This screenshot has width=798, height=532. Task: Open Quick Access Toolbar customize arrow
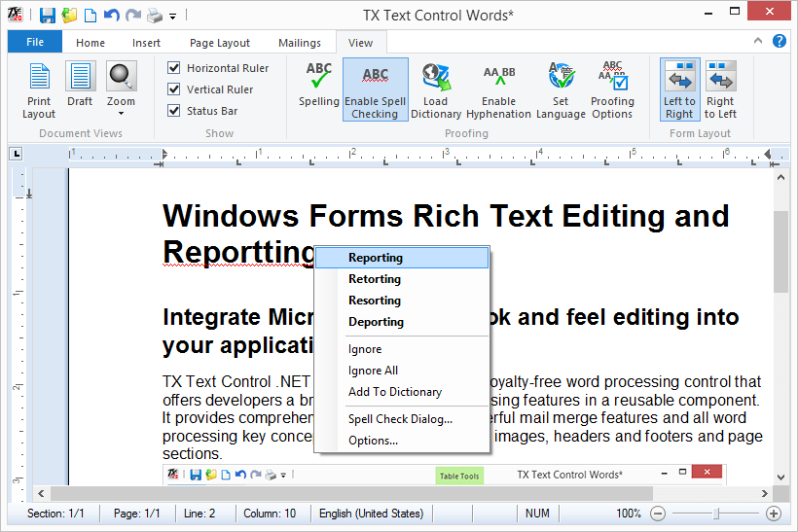[173, 17]
